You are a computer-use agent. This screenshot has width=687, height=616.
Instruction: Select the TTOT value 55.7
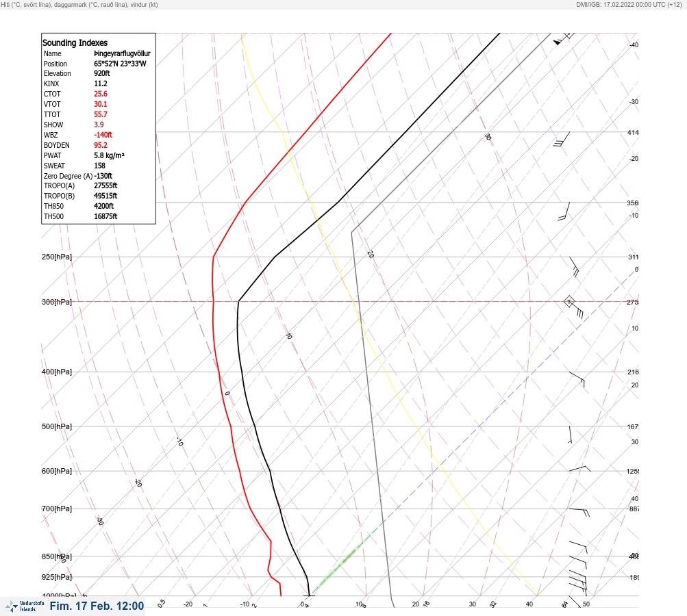tap(100, 114)
